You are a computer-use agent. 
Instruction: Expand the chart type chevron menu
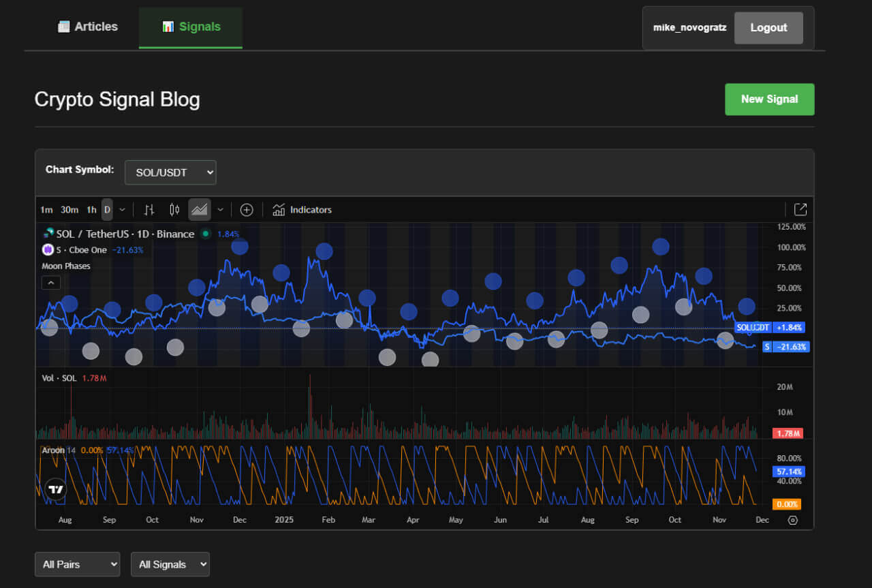click(x=219, y=210)
